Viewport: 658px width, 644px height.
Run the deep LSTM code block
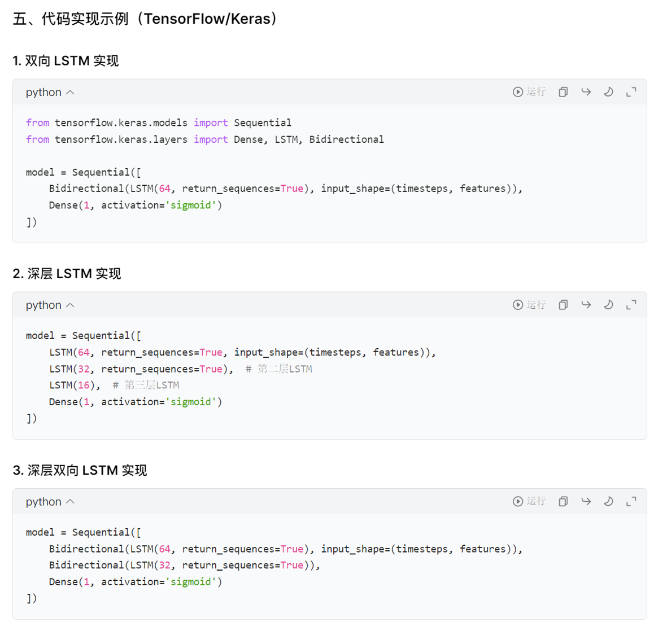click(529, 305)
